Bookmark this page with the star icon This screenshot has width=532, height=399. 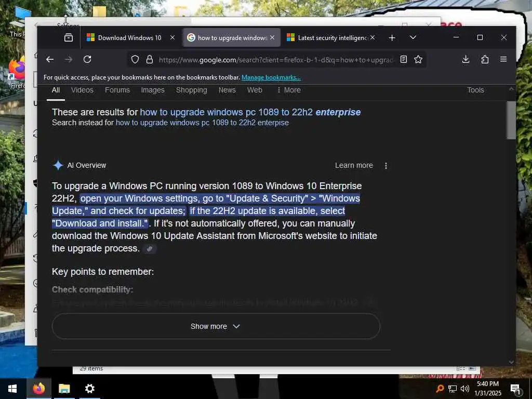pos(418,59)
